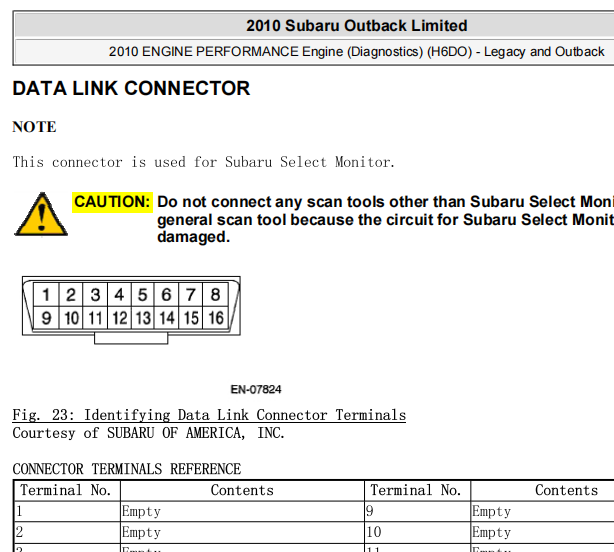Click the NOTE heading
This screenshot has height=552, width=614.
pyautogui.click(x=34, y=127)
